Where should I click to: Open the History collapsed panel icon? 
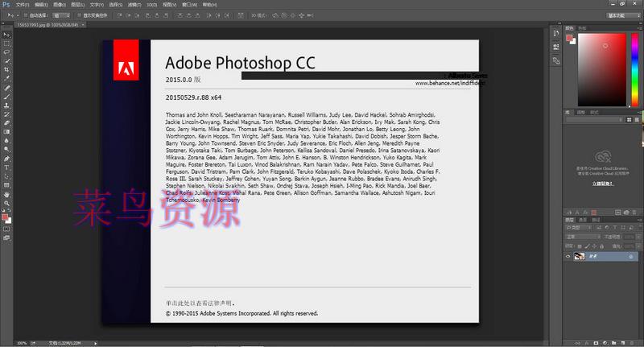tap(556, 33)
